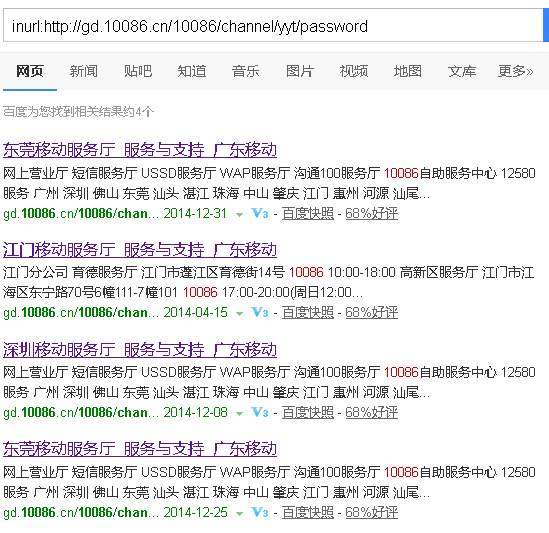Click the V3 badge of first result

[260, 213]
